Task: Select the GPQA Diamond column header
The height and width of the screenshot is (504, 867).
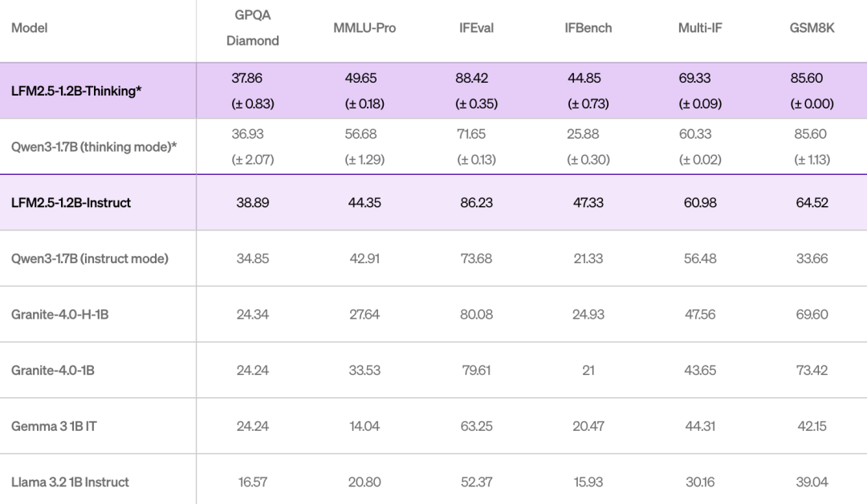Action: point(253,27)
